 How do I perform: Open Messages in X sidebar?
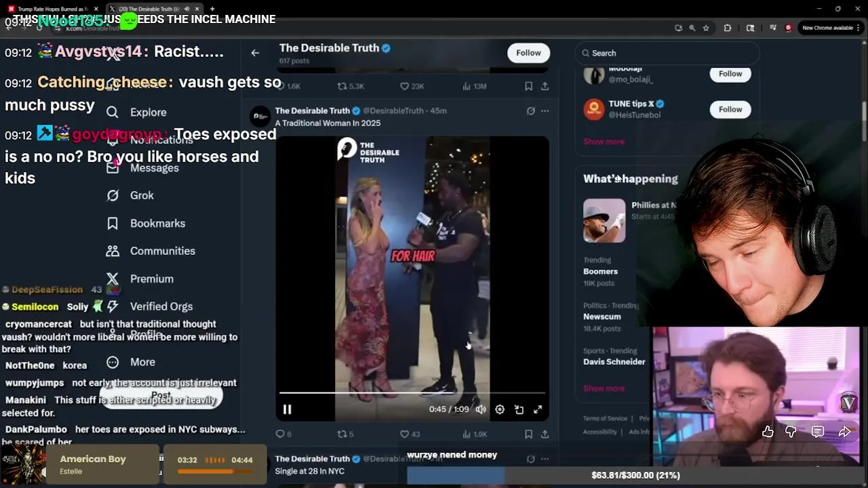point(142,168)
